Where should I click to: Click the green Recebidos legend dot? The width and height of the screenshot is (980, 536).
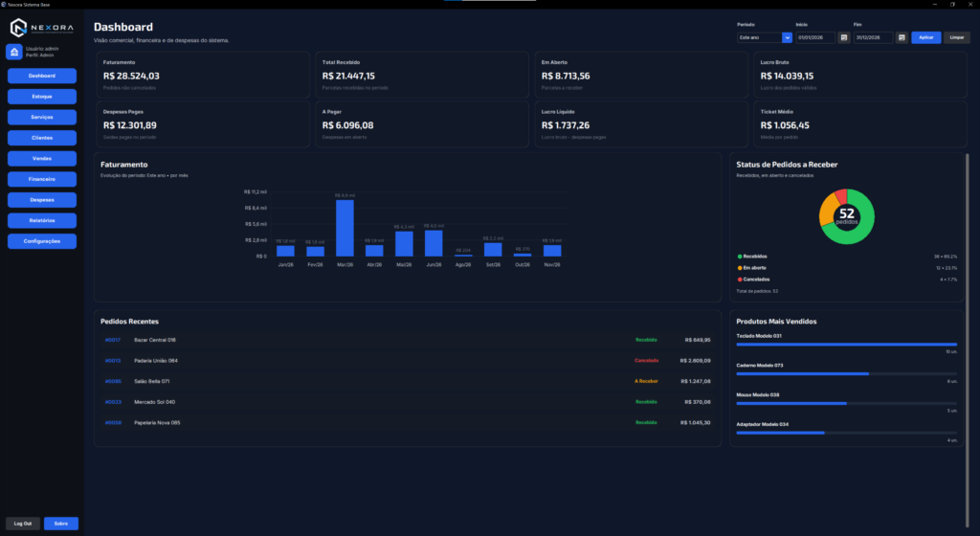(x=740, y=257)
